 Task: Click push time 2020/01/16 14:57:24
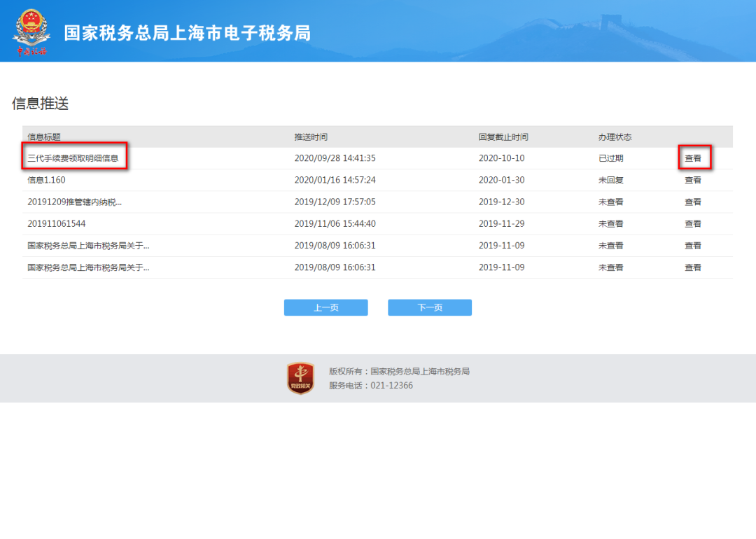click(335, 180)
